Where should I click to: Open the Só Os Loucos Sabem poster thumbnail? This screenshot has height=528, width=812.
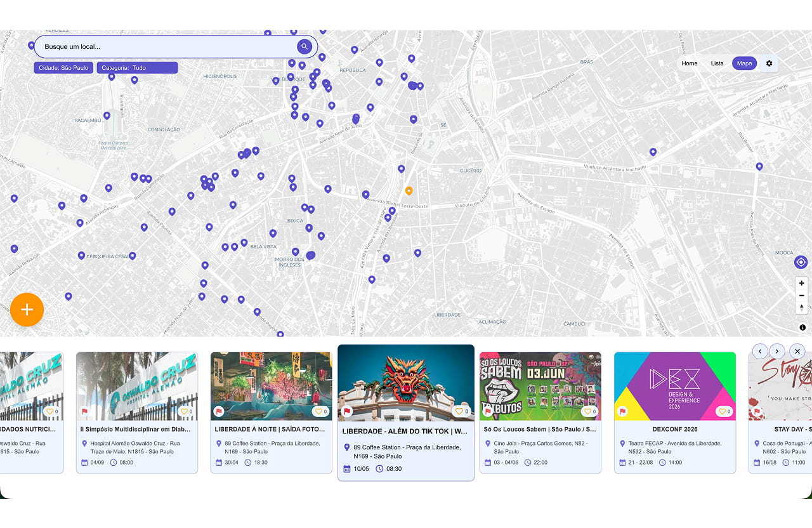coord(540,386)
